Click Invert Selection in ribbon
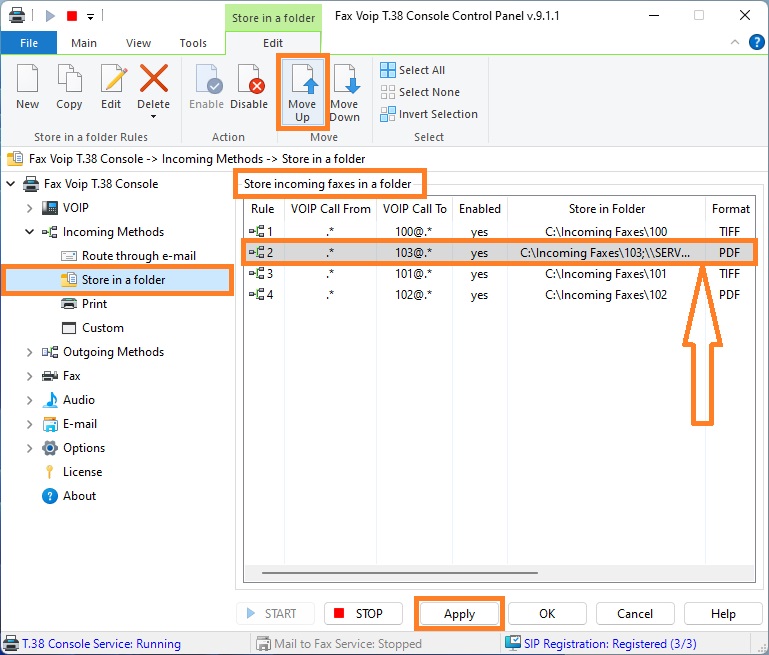769x655 pixels. tap(429, 114)
